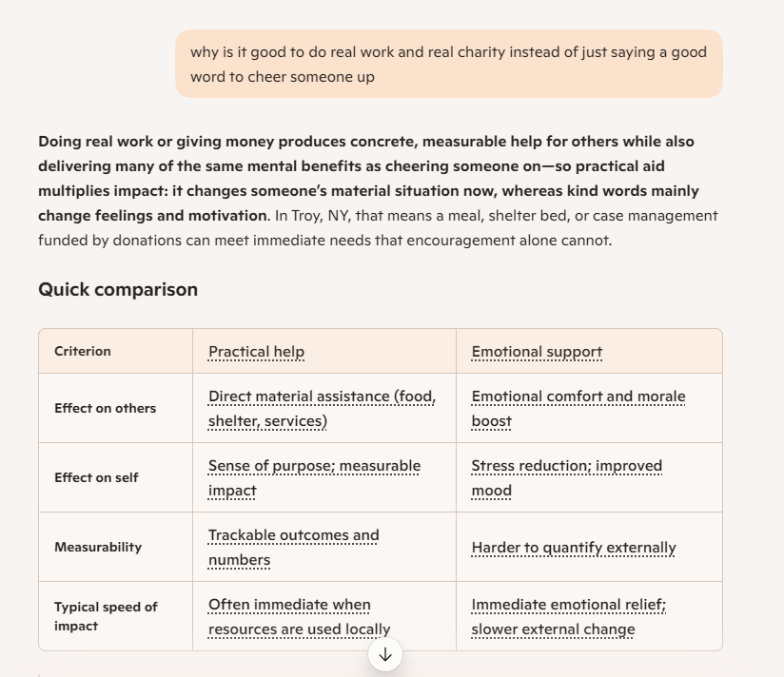Image resolution: width=784 pixels, height=677 pixels.
Task: Click the scroll-down arrow button
Action: pos(385,654)
